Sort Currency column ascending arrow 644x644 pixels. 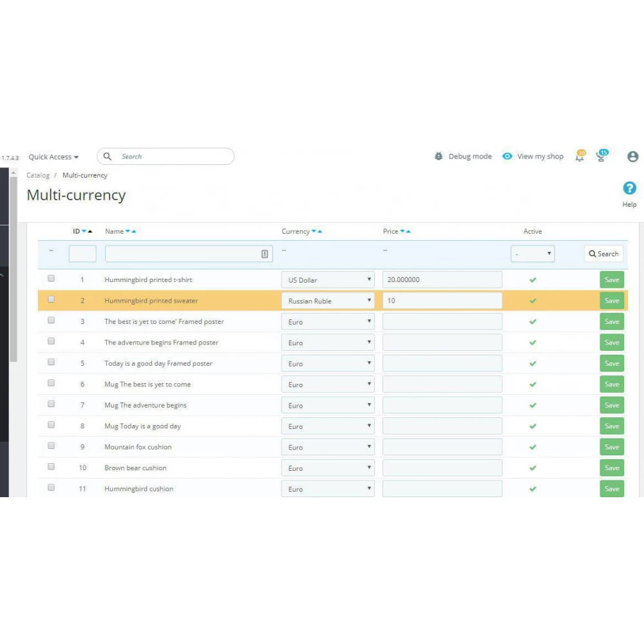pos(319,231)
